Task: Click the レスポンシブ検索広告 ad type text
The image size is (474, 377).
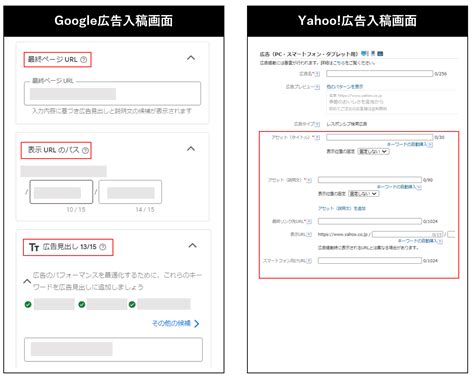Action: (x=347, y=124)
